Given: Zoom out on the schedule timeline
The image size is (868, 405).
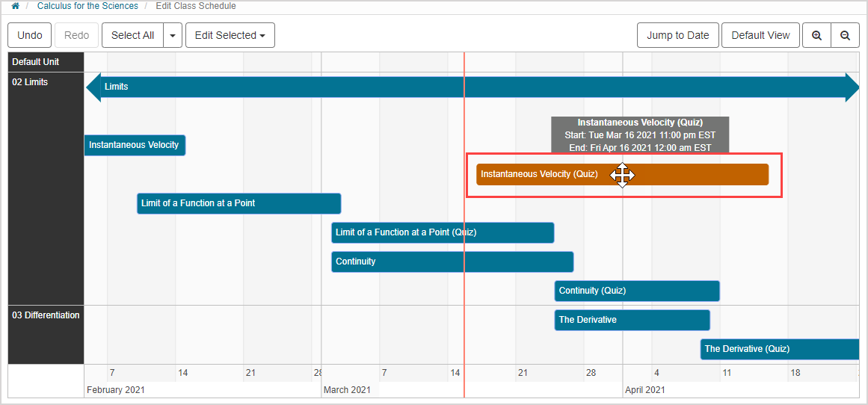Looking at the screenshot, I should (845, 35).
